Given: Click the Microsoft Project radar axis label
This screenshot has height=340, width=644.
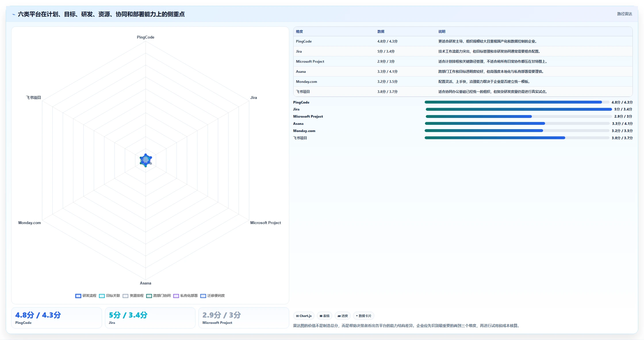Looking at the screenshot, I should click(x=265, y=223).
